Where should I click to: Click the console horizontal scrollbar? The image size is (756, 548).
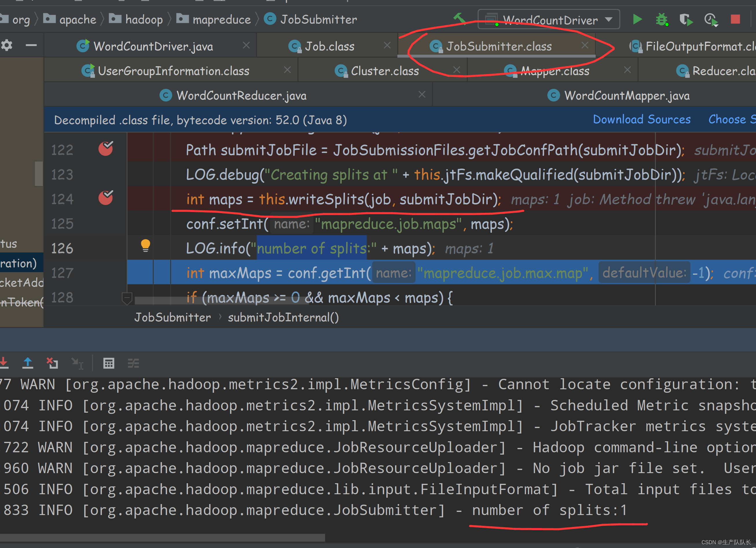point(162,537)
